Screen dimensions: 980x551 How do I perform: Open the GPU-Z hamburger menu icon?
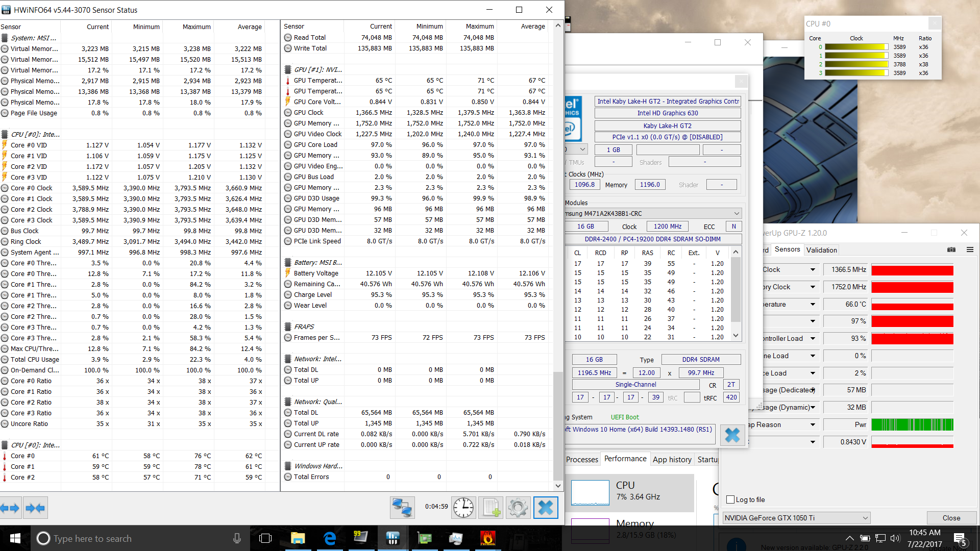(x=970, y=249)
